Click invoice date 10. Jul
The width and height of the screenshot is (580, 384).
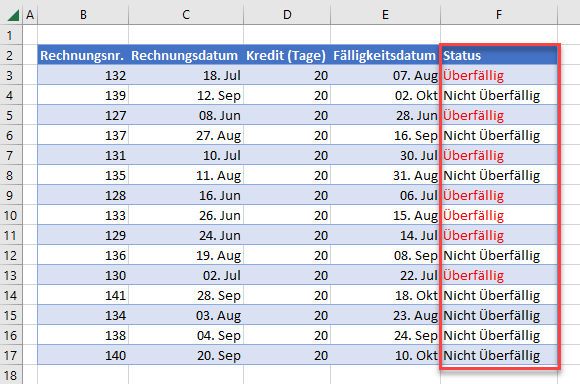tap(186, 155)
